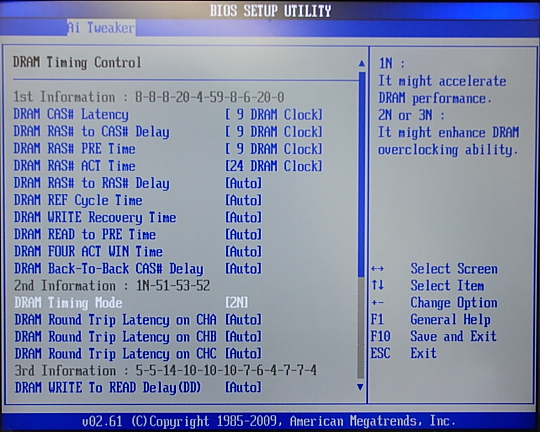Select DRAM READ to PRE Time setting
The height and width of the screenshot is (432, 540).
[138, 234]
